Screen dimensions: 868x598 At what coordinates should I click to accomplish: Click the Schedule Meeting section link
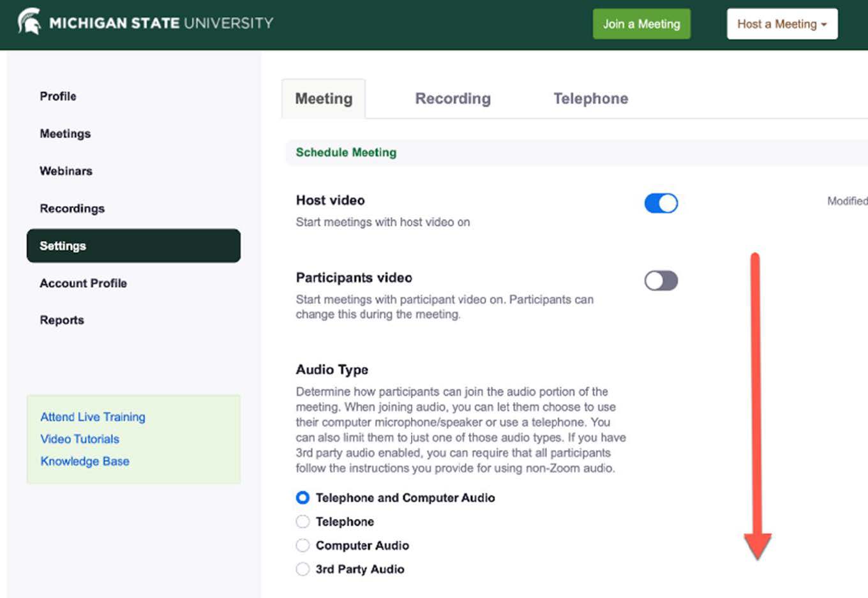click(x=346, y=153)
